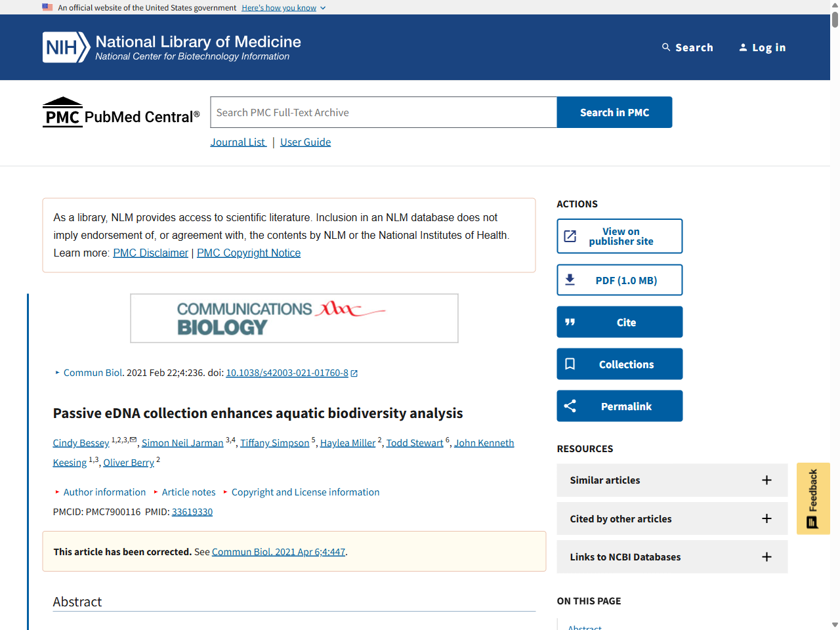Show the Author information details

pyautogui.click(x=104, y=492)
